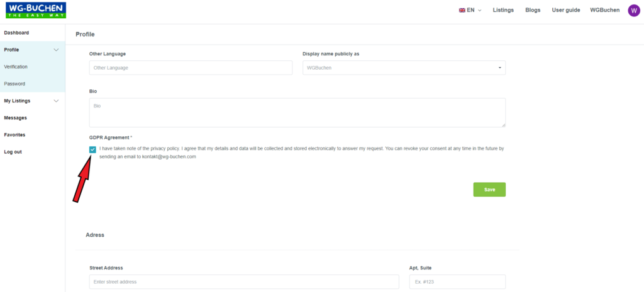The width and height of the screenshot is (644, 292).
Task: Click the GDPR Agreement label
Action: point(111,138)
